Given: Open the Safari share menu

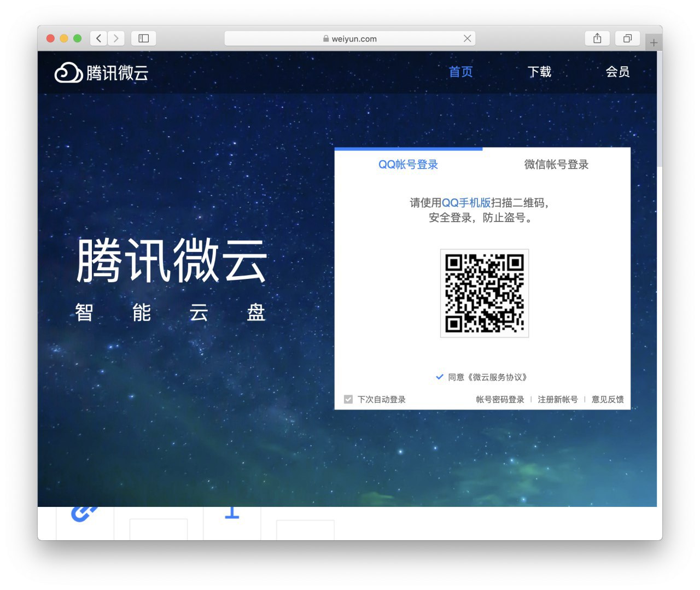Looking at the screenshot, I should coord(597,38).
